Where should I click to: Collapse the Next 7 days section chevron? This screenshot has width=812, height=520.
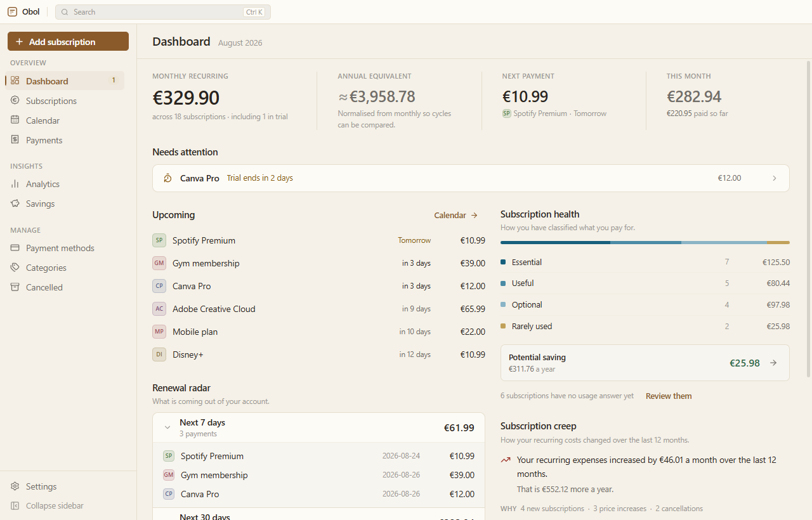coord(167,427)
